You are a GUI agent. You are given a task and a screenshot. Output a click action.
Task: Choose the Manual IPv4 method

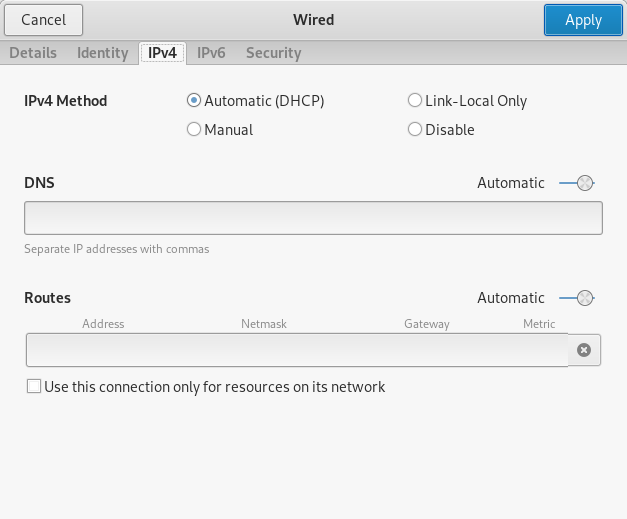194,129
